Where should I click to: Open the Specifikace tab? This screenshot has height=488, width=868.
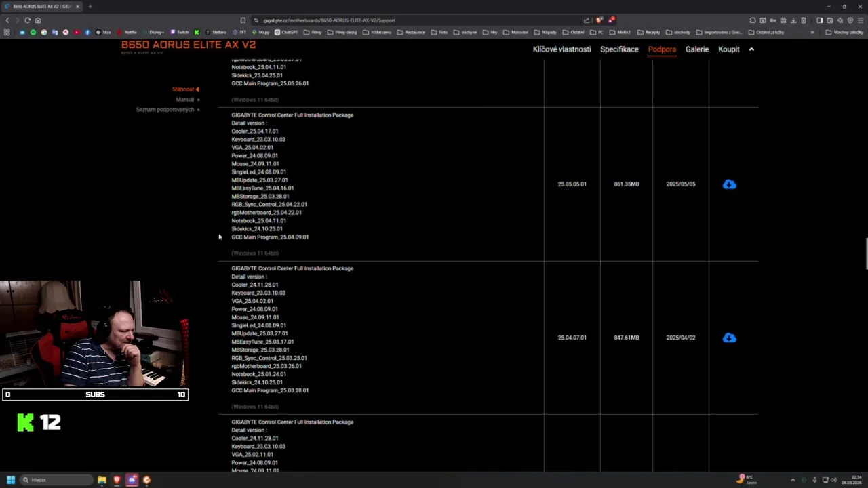[619, 49]
